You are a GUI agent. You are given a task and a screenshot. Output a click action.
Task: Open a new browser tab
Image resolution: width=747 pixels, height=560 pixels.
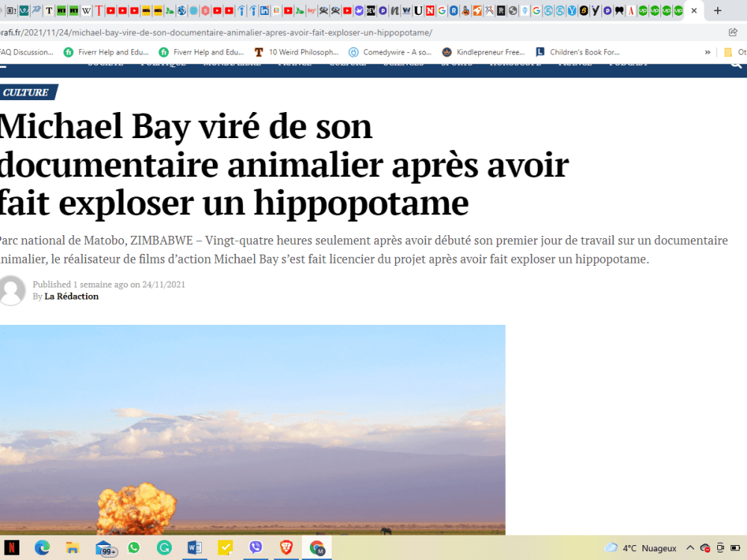717,10
